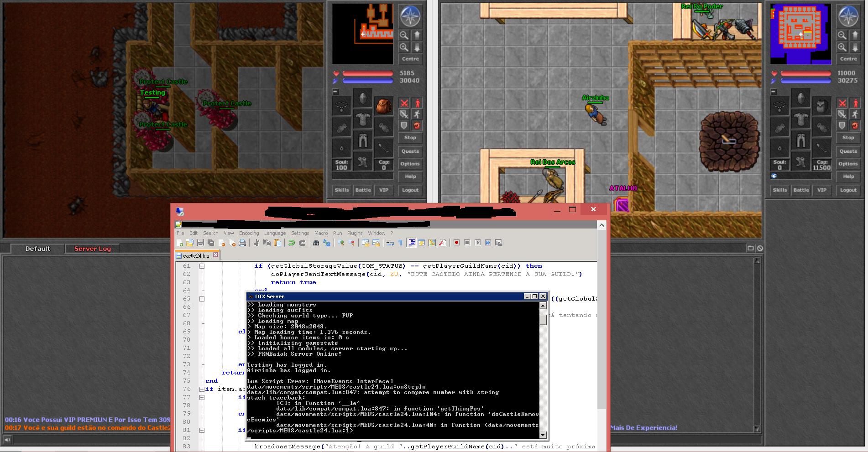This screenshot has height=452, width=868.
Task: Open Find with the binoculars icon
Action: 316,243
